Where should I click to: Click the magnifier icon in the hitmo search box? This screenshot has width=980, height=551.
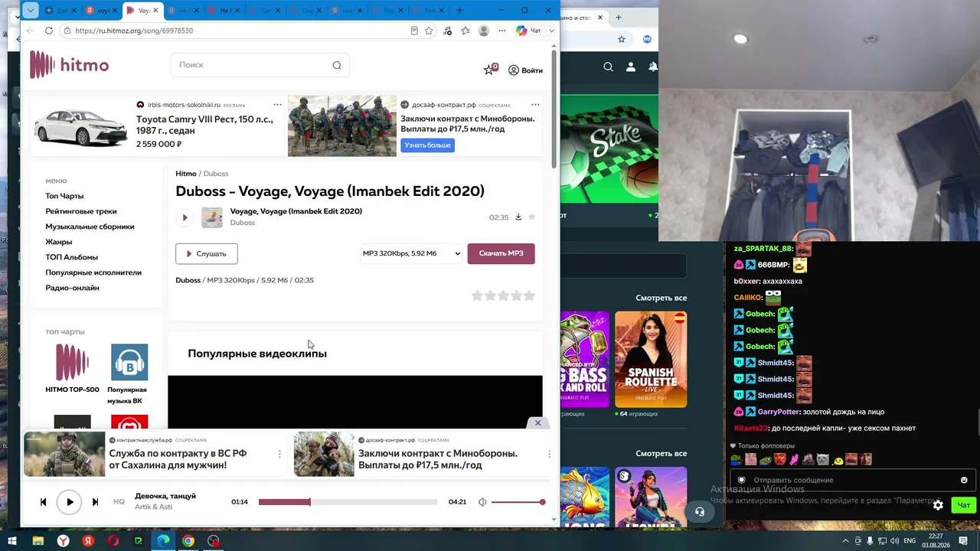(x=337, y=65)
